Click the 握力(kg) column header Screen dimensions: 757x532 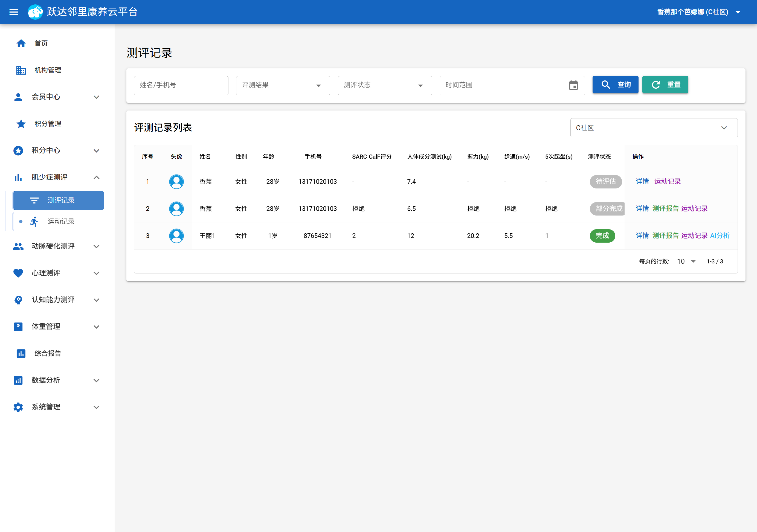tap(478, 156)
